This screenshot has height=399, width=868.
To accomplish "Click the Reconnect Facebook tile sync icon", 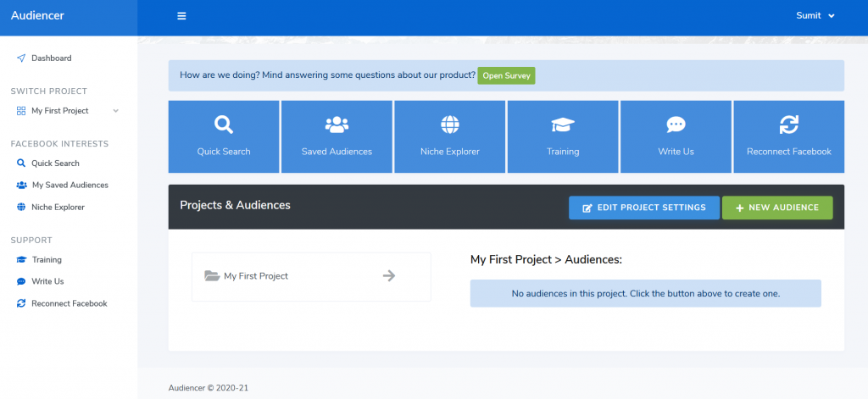I will click(789, 125).
